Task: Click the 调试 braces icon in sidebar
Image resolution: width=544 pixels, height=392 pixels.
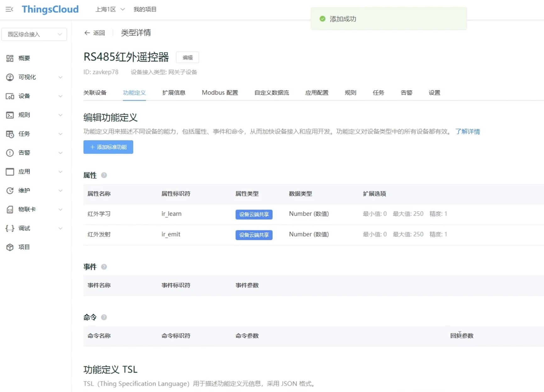Action: coord(10,228)
